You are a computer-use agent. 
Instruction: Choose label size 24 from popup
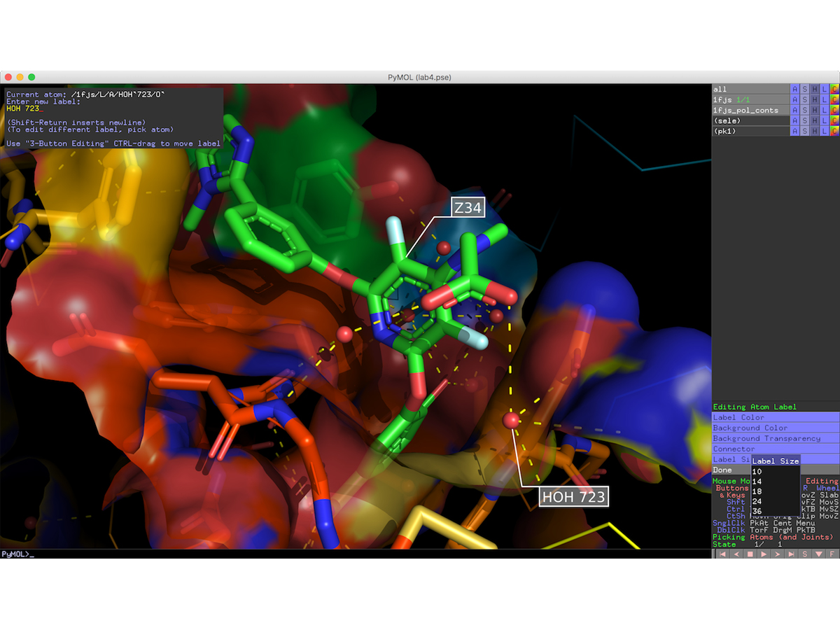tap(758, 501)
